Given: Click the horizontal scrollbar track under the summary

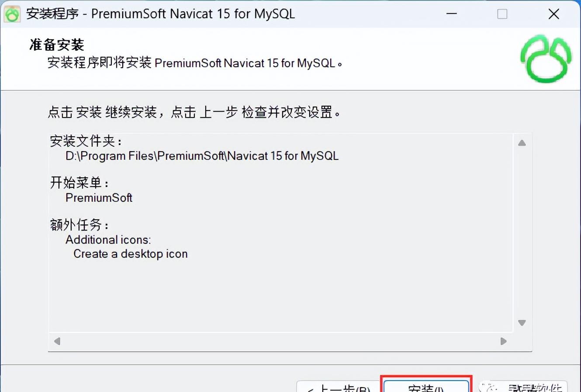Looking at the screenshot, I should [x=280, y=341].
